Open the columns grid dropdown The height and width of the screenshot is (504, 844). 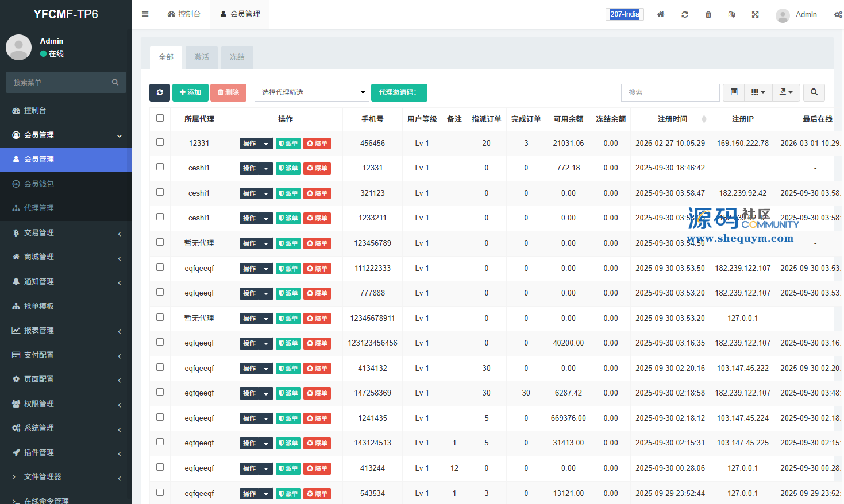click(x=758, y=92)
